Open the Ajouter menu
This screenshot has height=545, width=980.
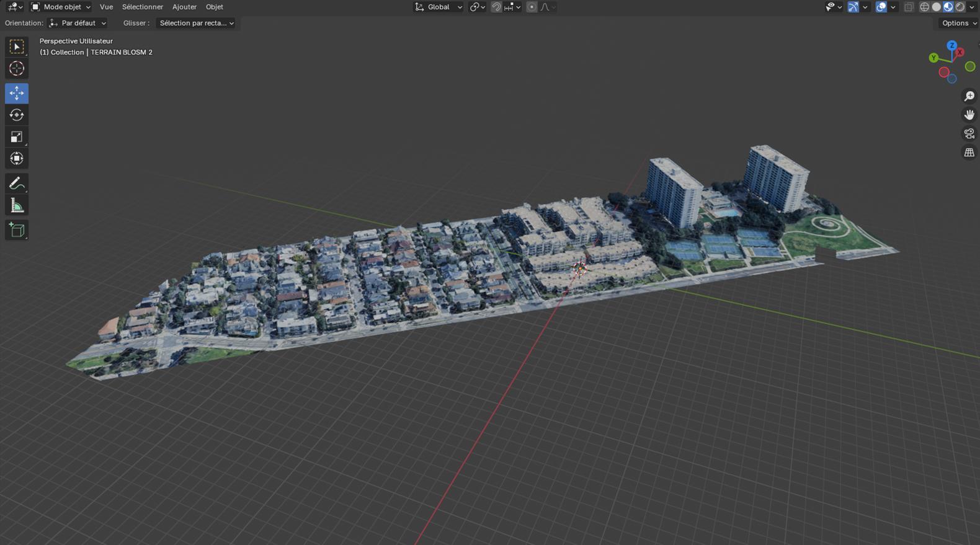tap(184, 7)
